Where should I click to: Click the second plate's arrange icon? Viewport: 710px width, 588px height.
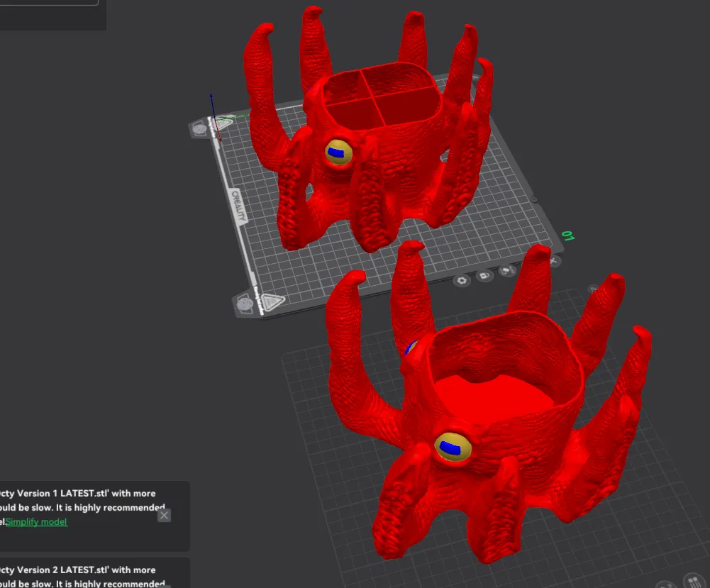click(x=693, y=582)
